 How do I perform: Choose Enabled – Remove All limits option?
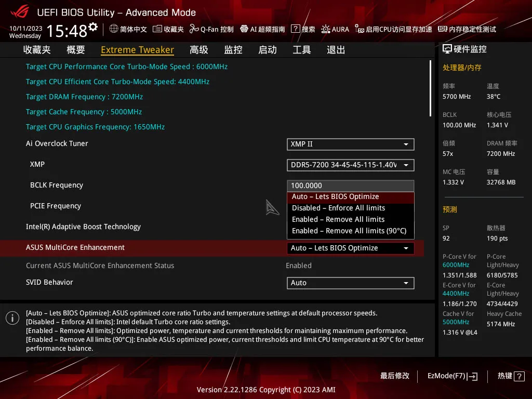pos(351,220)
